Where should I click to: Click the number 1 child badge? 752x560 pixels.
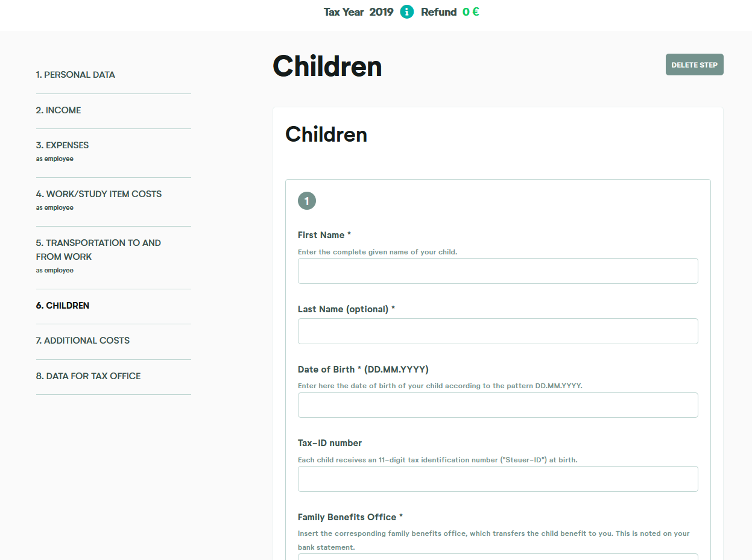(x=306, y=201)
